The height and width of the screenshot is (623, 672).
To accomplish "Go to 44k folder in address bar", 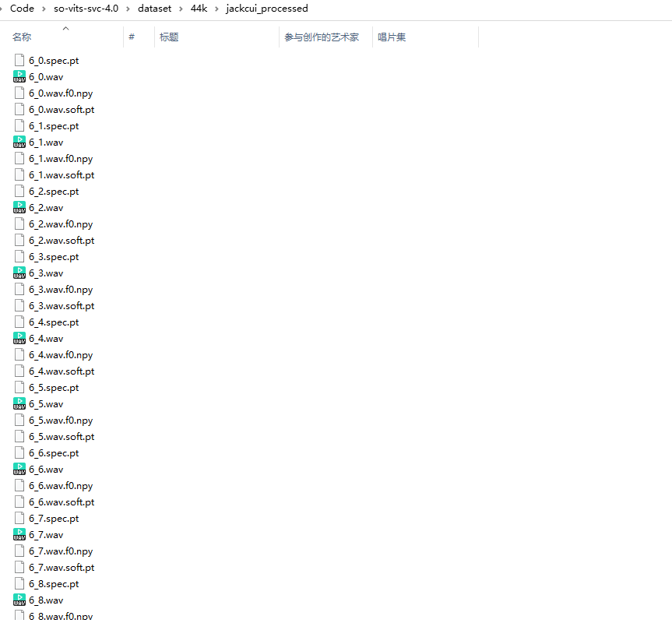I will (199, 9).
